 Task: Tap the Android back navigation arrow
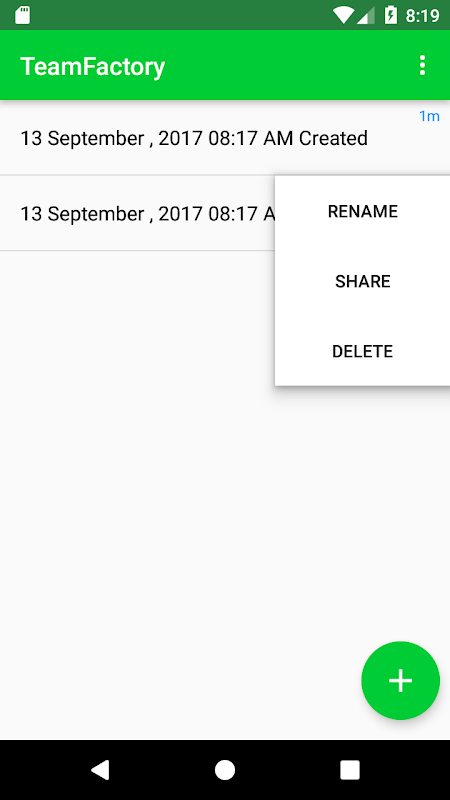tap(100, 770)
